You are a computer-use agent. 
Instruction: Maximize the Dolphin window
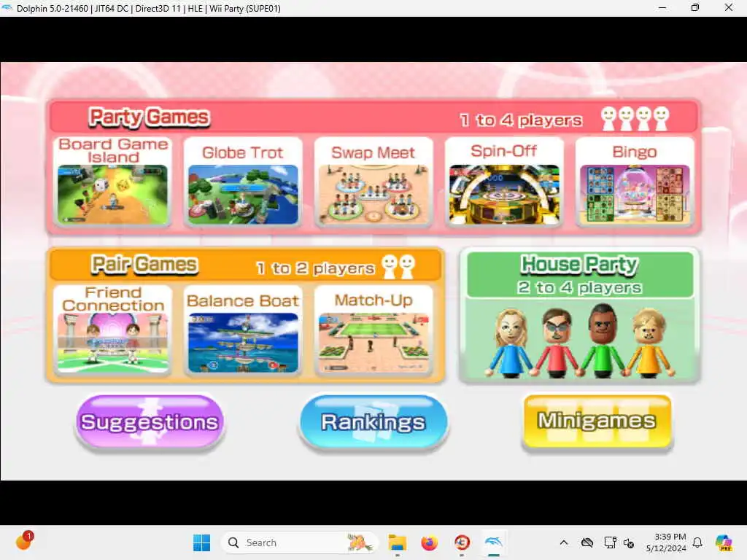(x=695, y=7)
